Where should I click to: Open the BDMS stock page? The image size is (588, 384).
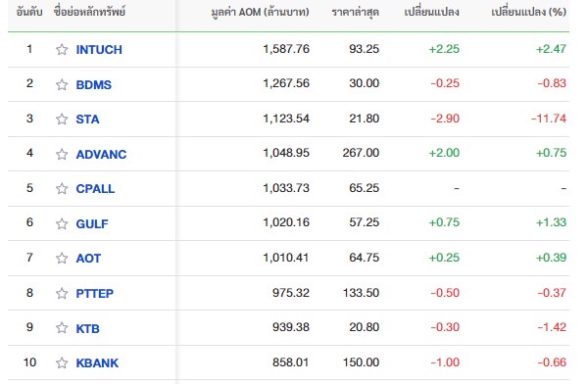coord(94,85)
